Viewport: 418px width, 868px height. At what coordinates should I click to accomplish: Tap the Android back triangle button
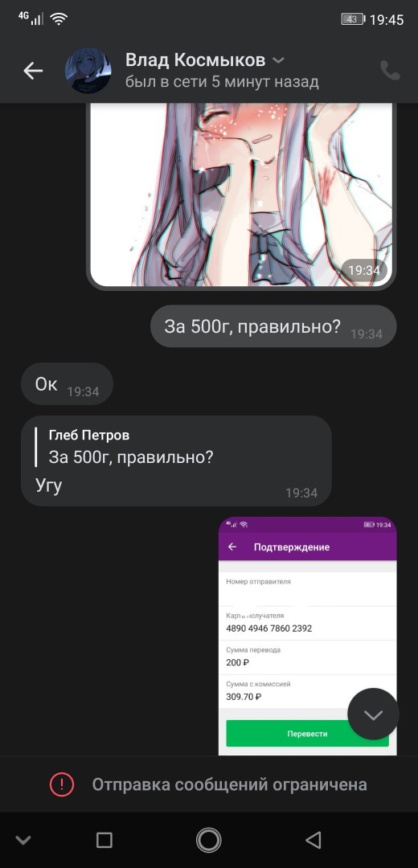coord(313,841)
